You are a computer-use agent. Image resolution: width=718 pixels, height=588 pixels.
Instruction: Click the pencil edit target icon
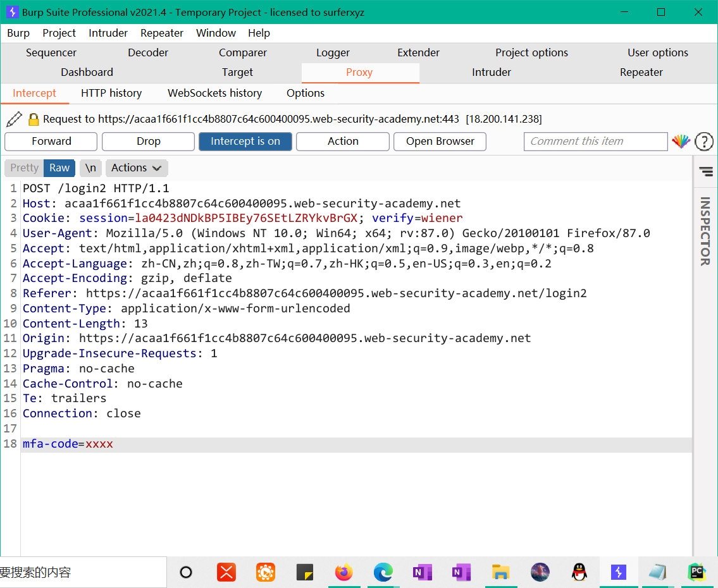[x=14, y=119]
